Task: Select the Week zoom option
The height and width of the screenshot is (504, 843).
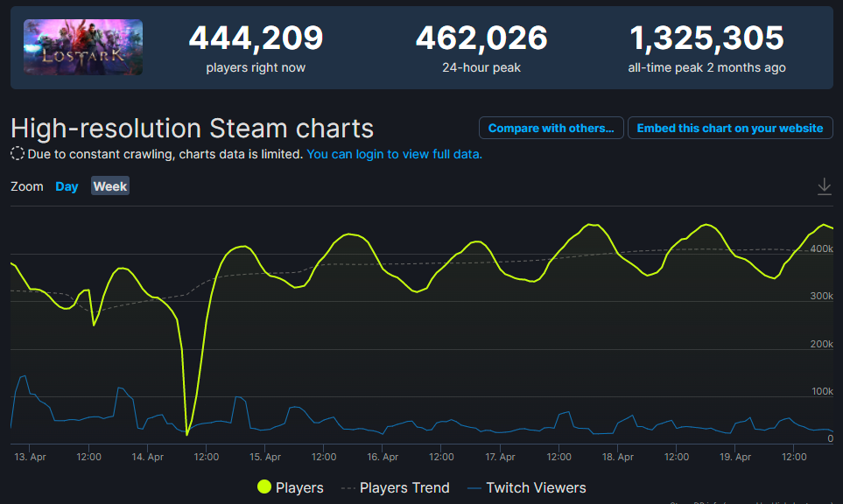Action: point(110,186)
